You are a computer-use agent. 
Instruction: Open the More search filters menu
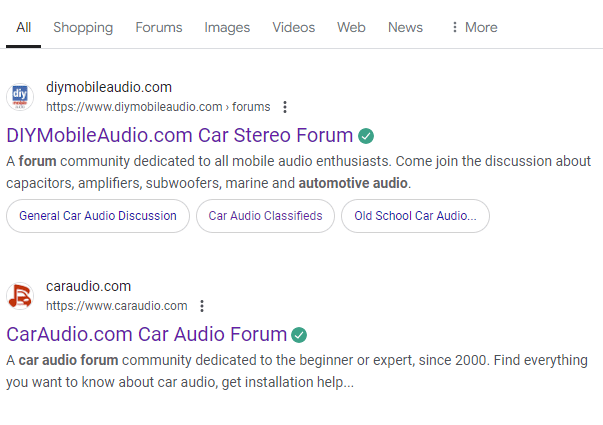point(474,27)
